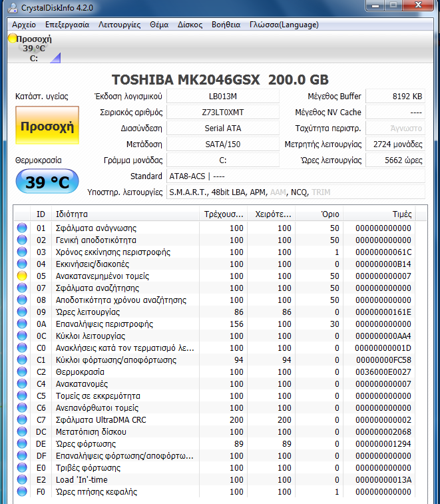The image size is (440, 504).
Task: Click the buffer size field 8192 KB
Action: [395, 96]
